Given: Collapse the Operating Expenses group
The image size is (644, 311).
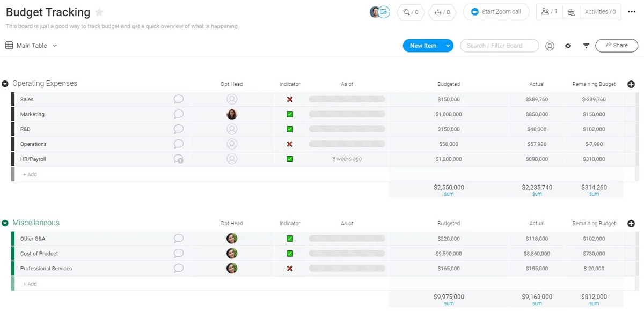Looking at the screenshot, I should (x=5, y=84).
